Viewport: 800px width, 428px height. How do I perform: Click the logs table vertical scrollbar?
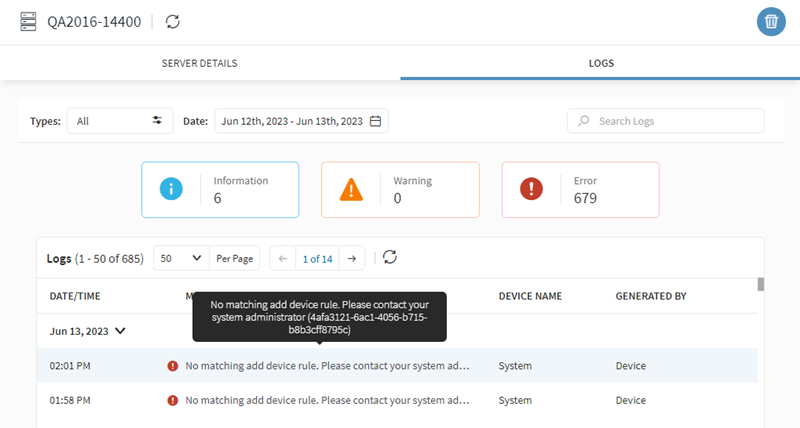[x=760, y=285]
